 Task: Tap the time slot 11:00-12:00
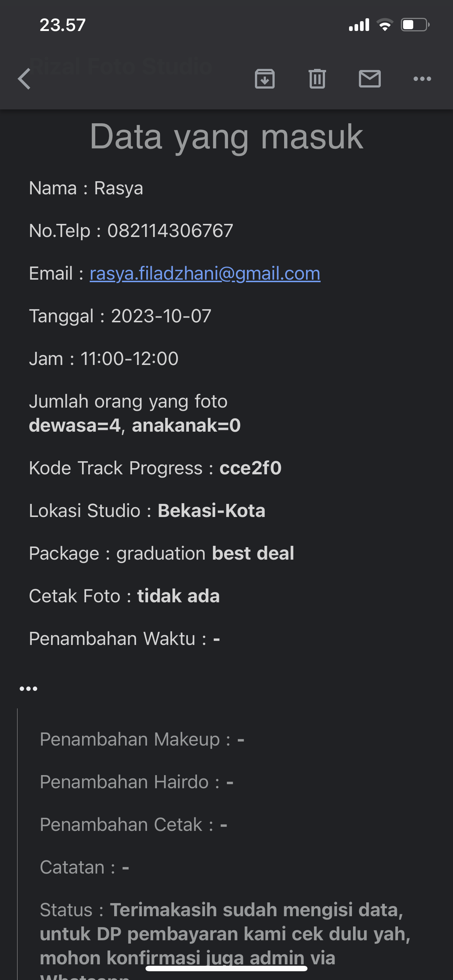coord(129,359)
